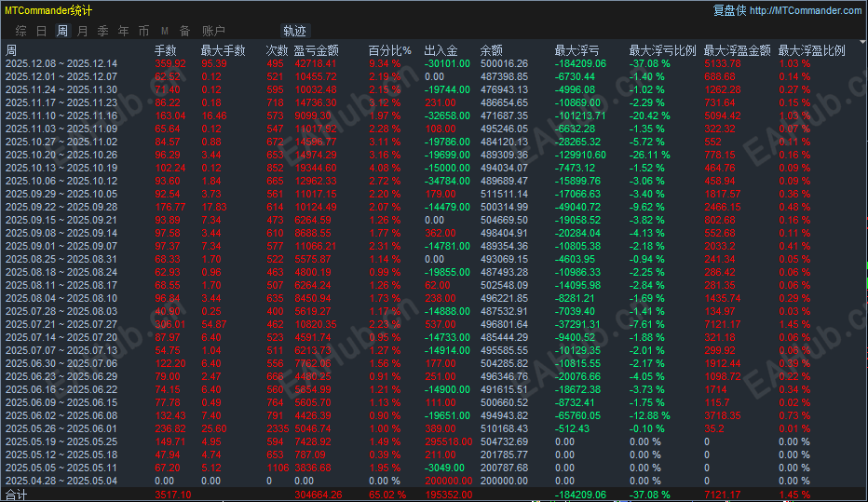Click the deposit value 295518.00
868x502 pixels.
[448, 441]
